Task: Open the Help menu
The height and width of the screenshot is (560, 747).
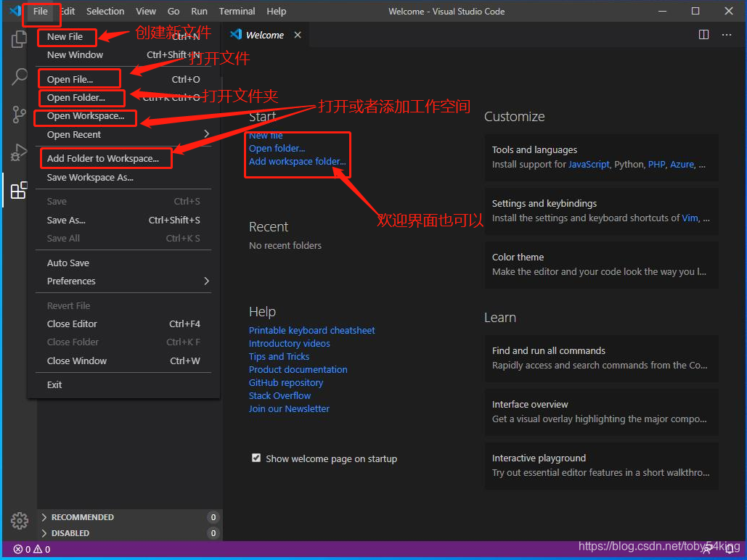Action: (277, 11)
